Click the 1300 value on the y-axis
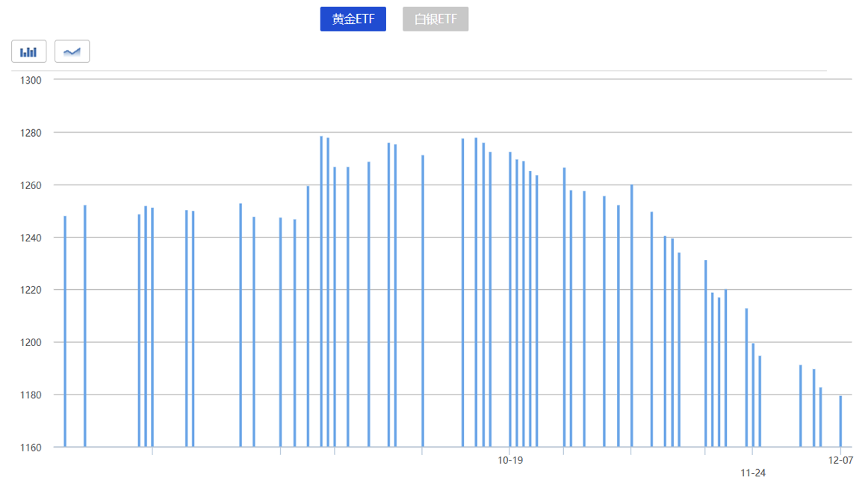 [31, 80]
